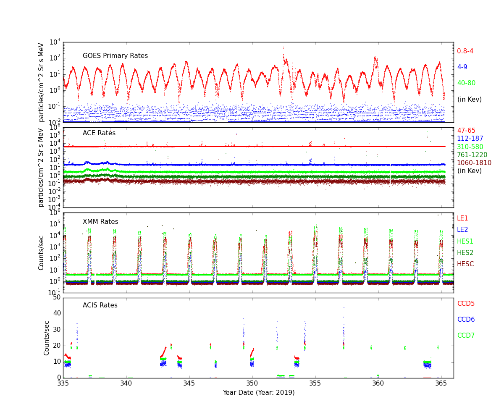Click the 350 tick on the x-axis
The height and width of the screenshot is (420, 504).
(x=252, y=383)
